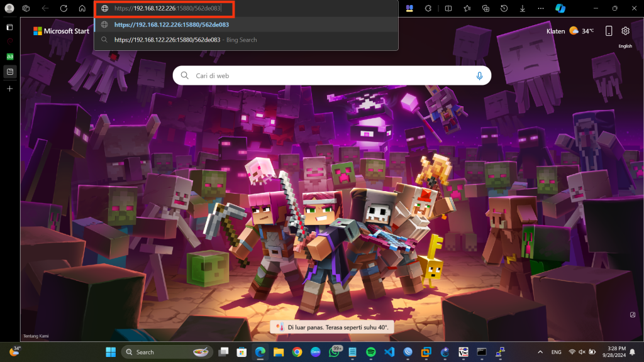Select the first URL suggestion in dropdown
This screenshot has width=644, height=362.
pyautogui.click(x=171, y=25)
